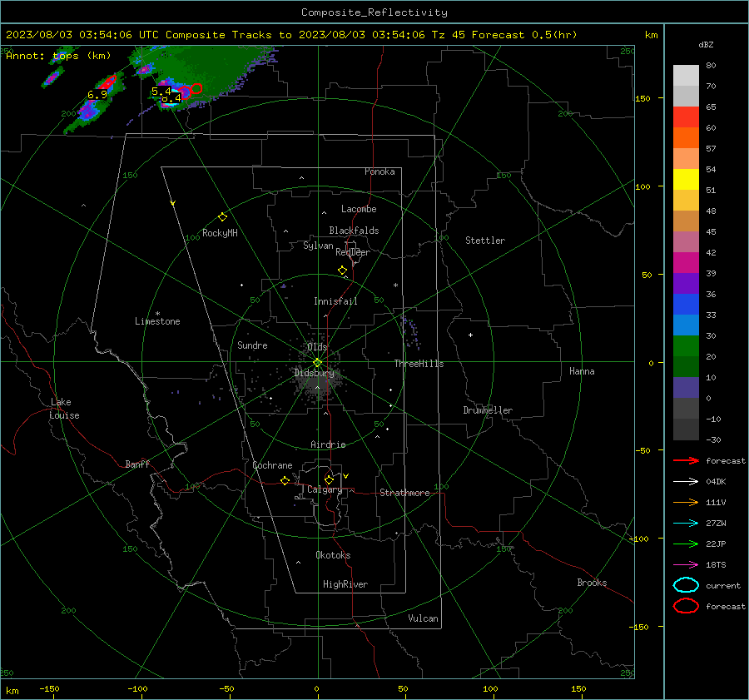Click the Cochrane map label

click(x=272, y=465)
